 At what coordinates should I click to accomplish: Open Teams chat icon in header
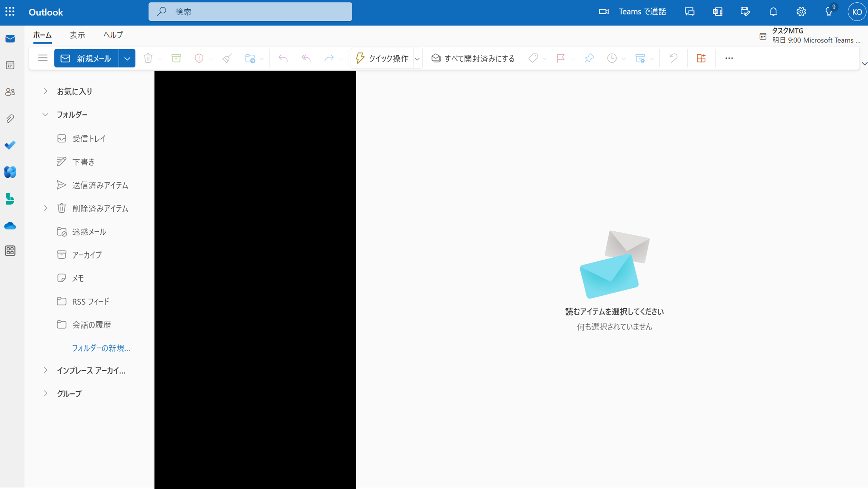point(690,12)
